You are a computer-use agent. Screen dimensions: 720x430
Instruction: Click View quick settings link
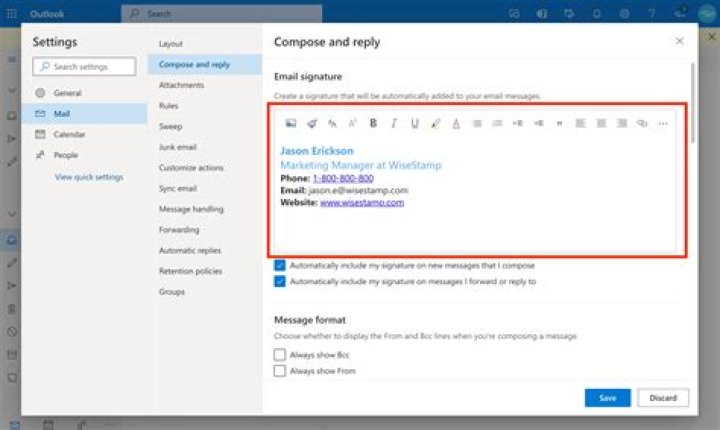89,177
